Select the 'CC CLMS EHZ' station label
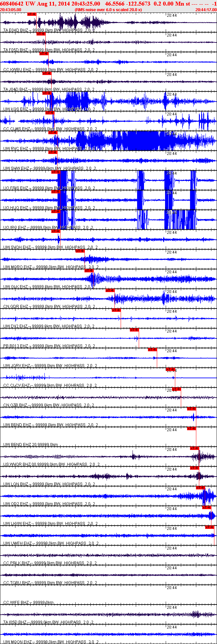The image size is (217, 644). pyautogui.click(x=17, y=129)
